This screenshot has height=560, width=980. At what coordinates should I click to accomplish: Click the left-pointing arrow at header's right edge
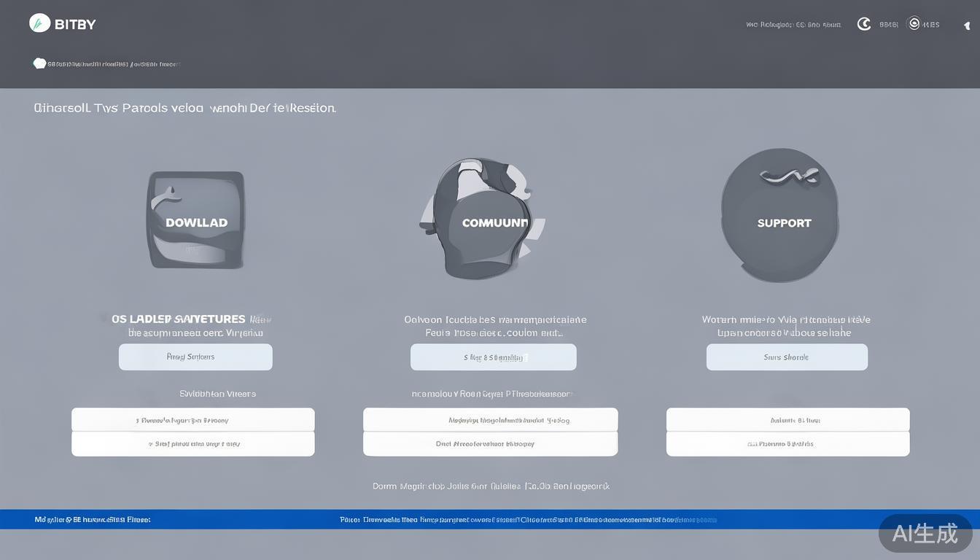(x=967, y=26)
